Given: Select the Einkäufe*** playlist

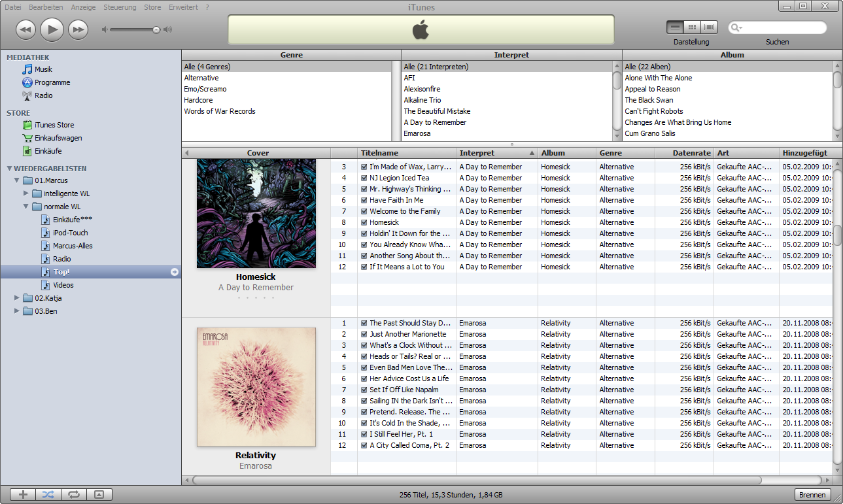Looking at the screenshot, I should [x=73, y=220].
